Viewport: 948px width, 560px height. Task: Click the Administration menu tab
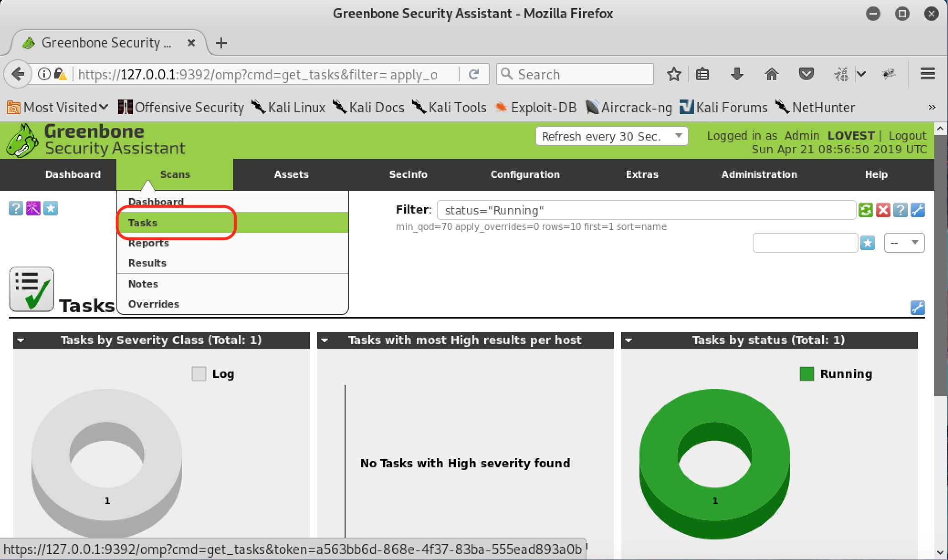(x=759, y=174)
